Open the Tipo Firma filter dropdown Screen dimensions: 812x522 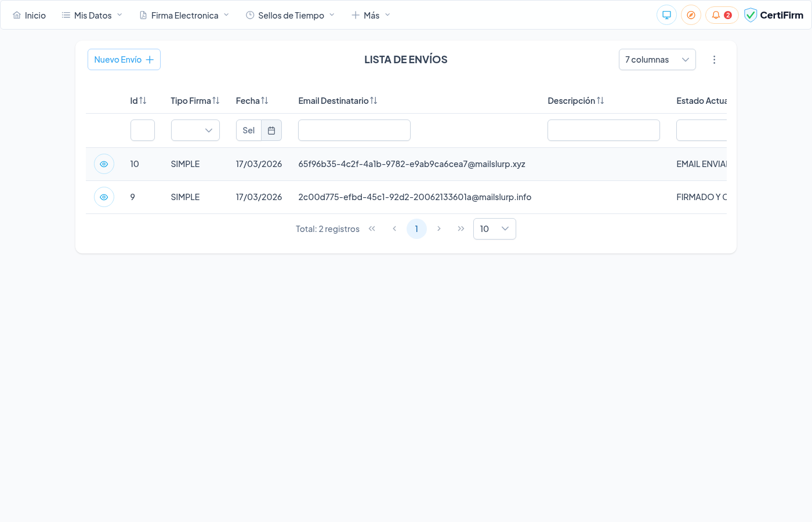click(x=195, y=130)
